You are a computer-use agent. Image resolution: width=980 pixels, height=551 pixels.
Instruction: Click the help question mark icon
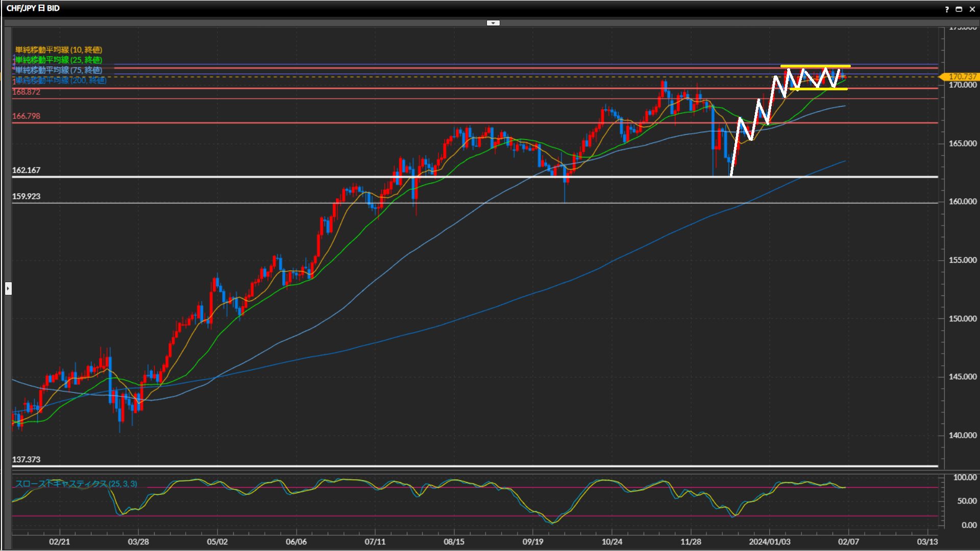pyautogui.click(x=947, y=9)
